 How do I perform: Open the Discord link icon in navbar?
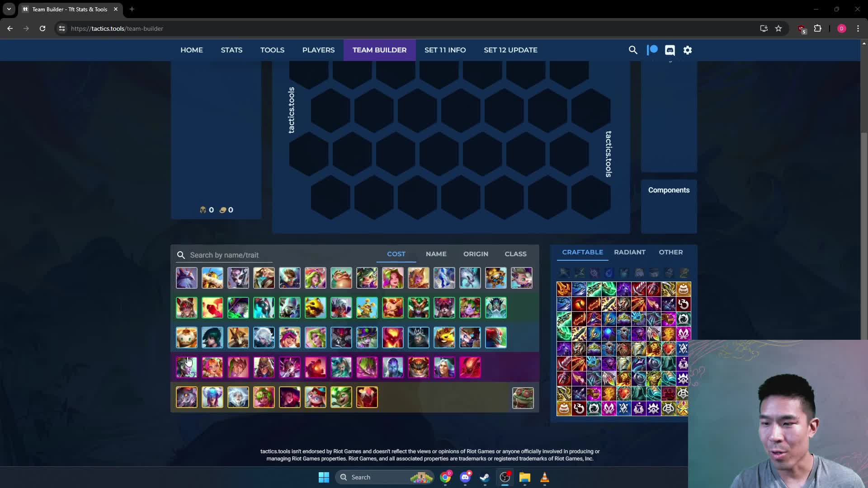670,50
